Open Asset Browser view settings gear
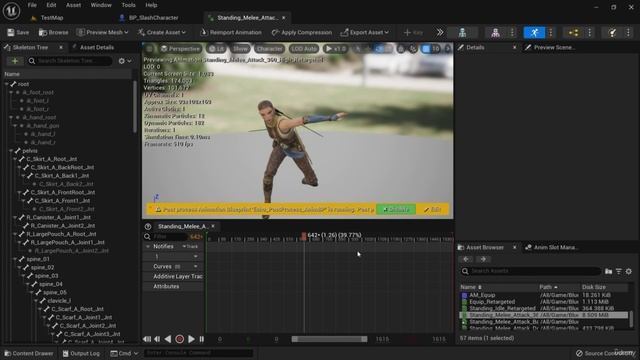The image size is (640, 360). (x=629, y=271)
